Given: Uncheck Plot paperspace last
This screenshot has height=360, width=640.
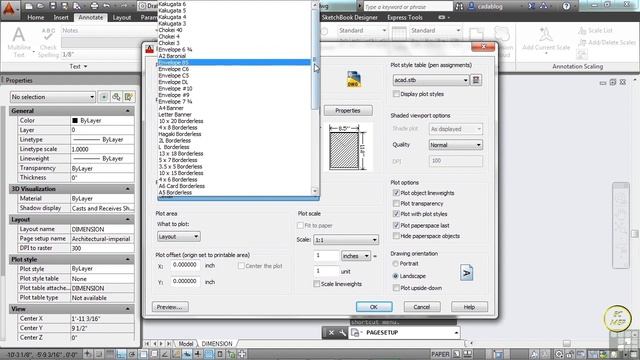Looking at the screenshot, I should 396,225.
